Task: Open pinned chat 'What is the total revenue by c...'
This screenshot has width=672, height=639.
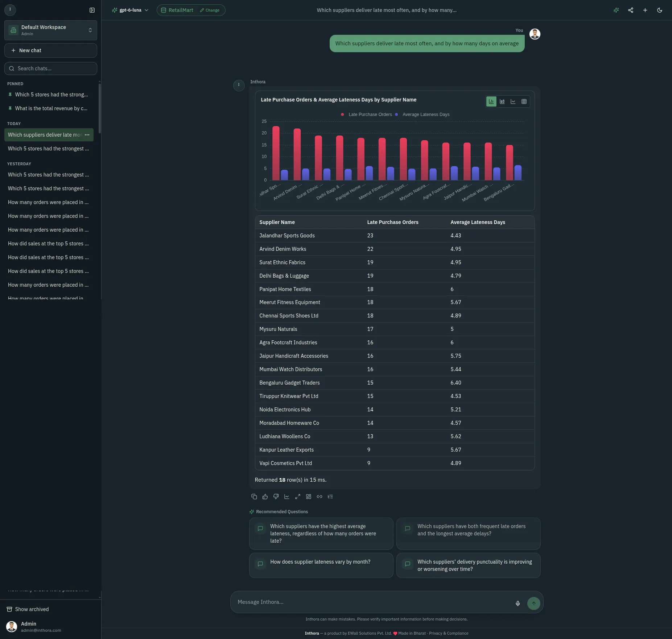Action: tap(48, 108)
